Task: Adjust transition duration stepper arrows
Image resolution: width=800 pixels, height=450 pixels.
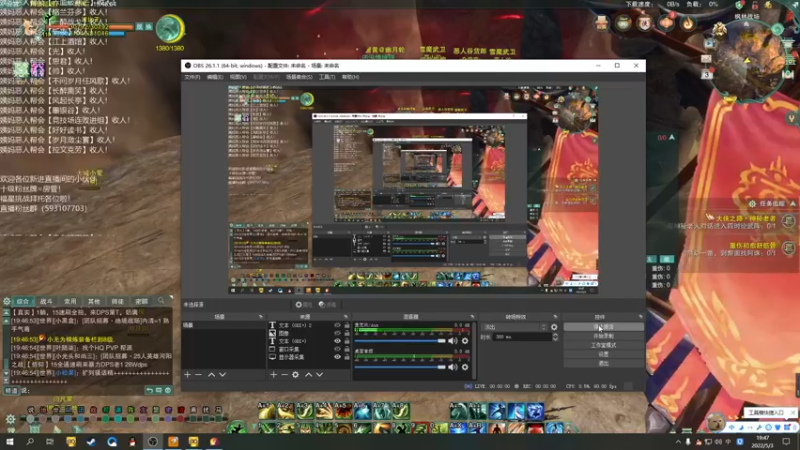Action: point(555,337)
